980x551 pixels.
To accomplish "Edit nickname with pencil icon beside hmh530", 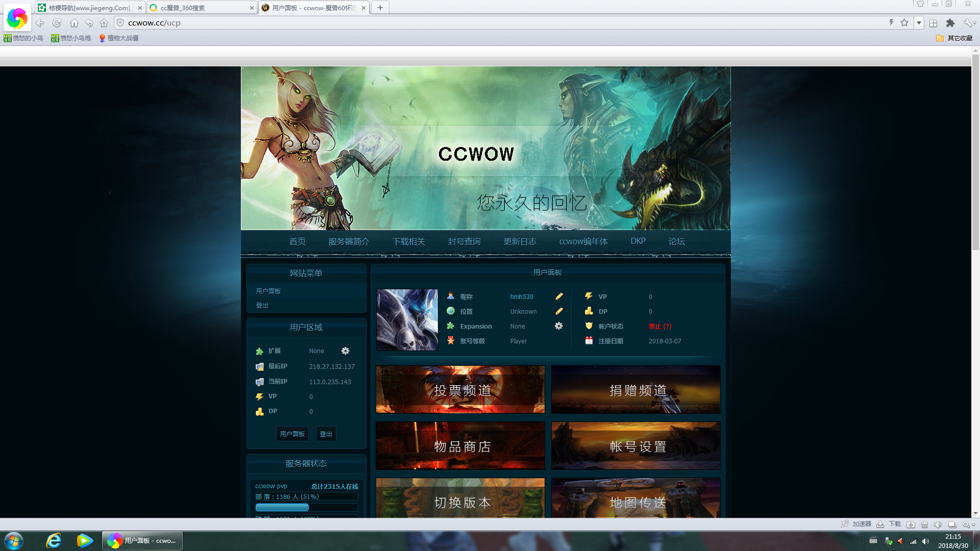I will click(559, 296).
